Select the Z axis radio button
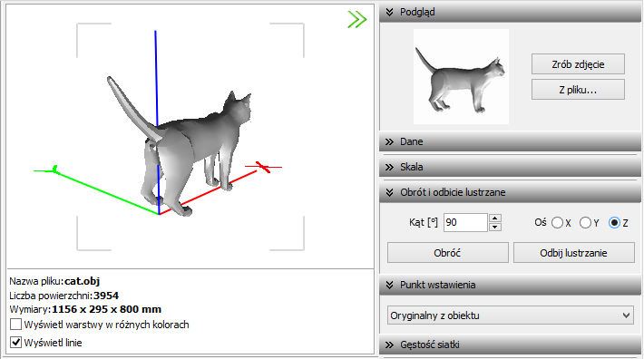 614,223
